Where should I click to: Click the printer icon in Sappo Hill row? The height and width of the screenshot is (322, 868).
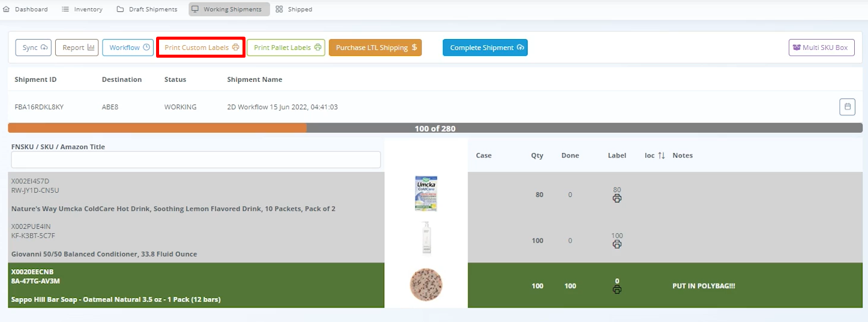pos(616,290)
